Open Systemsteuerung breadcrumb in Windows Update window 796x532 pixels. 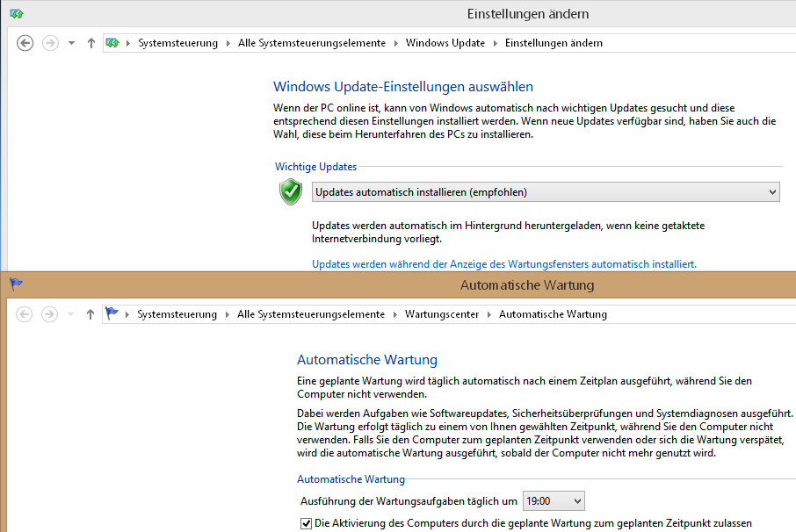177,43
